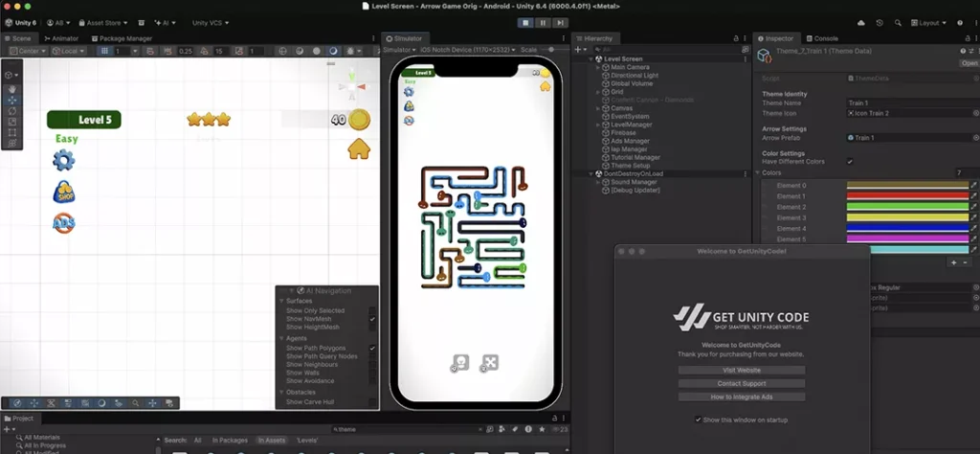Viewport: 980px width, 454px height.
Task: Click the eyedropper for Element 0 color
Action: [x=973, y=185]
